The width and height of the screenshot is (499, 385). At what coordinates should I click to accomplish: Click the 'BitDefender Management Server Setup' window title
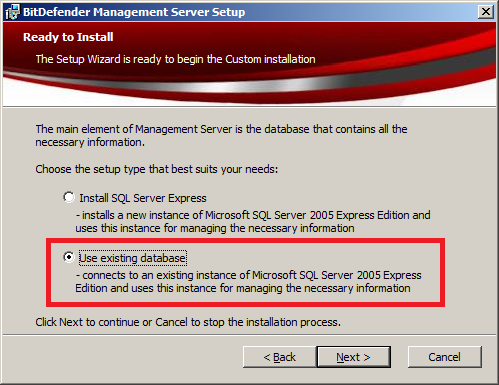(134, 12)
